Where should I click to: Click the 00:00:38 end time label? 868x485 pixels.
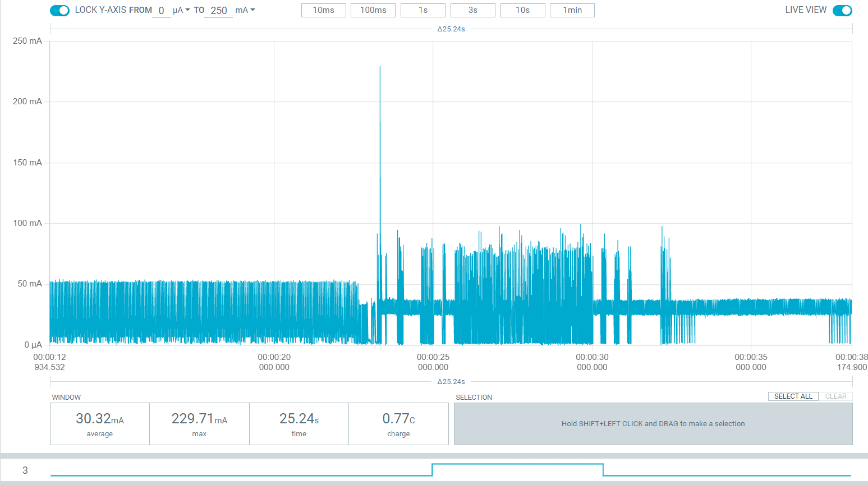(852, 362)
